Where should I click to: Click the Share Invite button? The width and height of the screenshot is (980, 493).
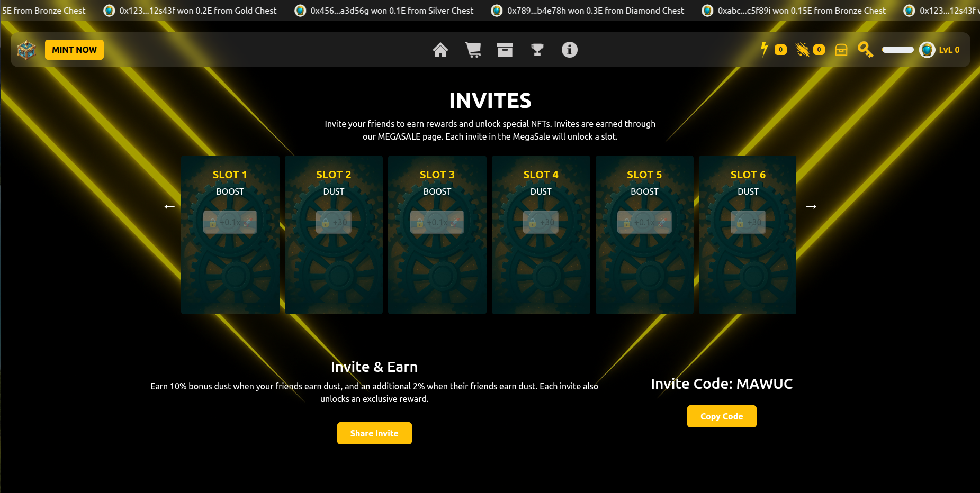[x=374, y=433]
